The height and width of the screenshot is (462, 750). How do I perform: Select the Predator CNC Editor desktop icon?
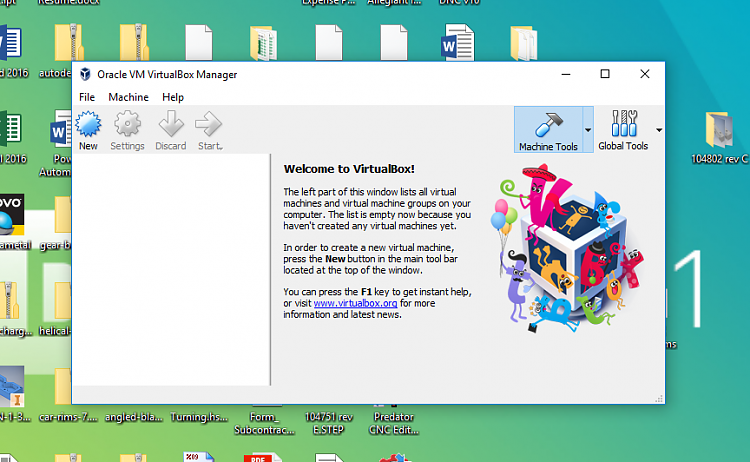tap(394, 423)
